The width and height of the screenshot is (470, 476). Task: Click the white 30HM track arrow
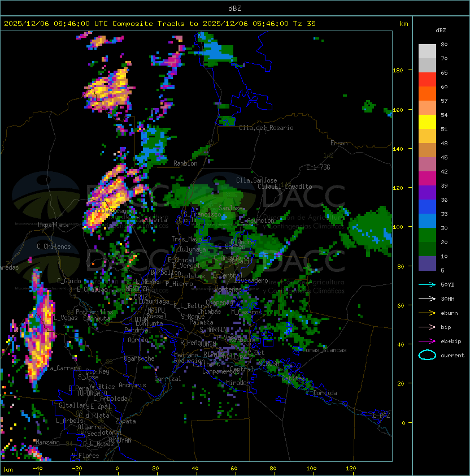click(x=427, y=298)
